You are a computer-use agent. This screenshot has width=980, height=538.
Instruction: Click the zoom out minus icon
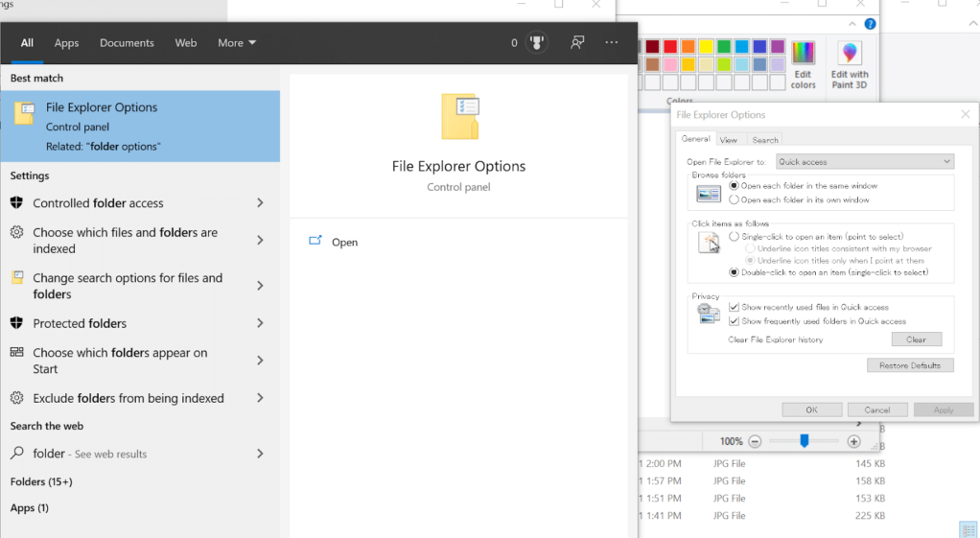(755, 441)
